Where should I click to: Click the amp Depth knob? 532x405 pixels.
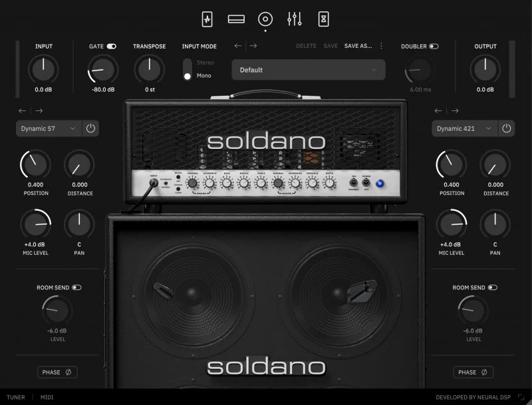[x=329, y=183]
